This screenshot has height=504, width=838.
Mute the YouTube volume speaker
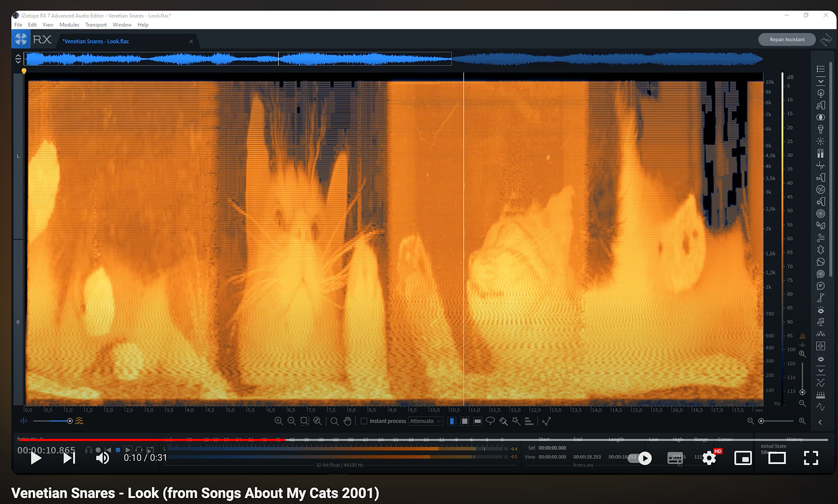tap(103, 458)
